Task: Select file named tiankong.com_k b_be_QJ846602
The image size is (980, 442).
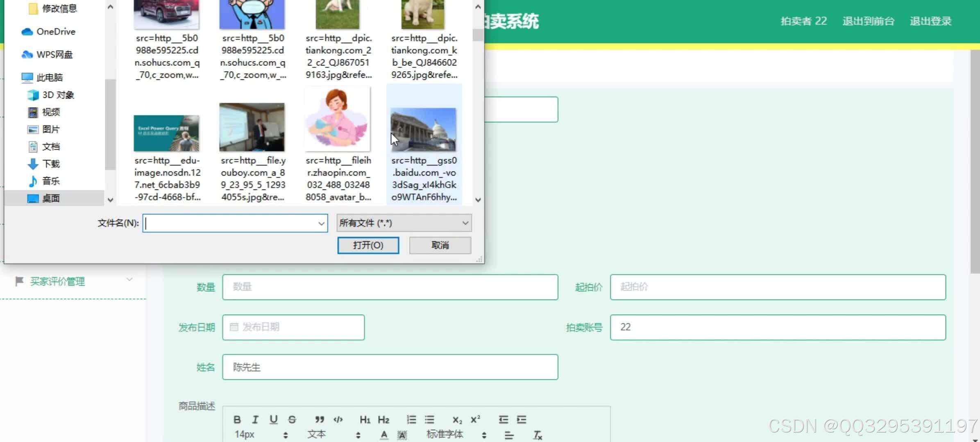Action: coord(424,56)
